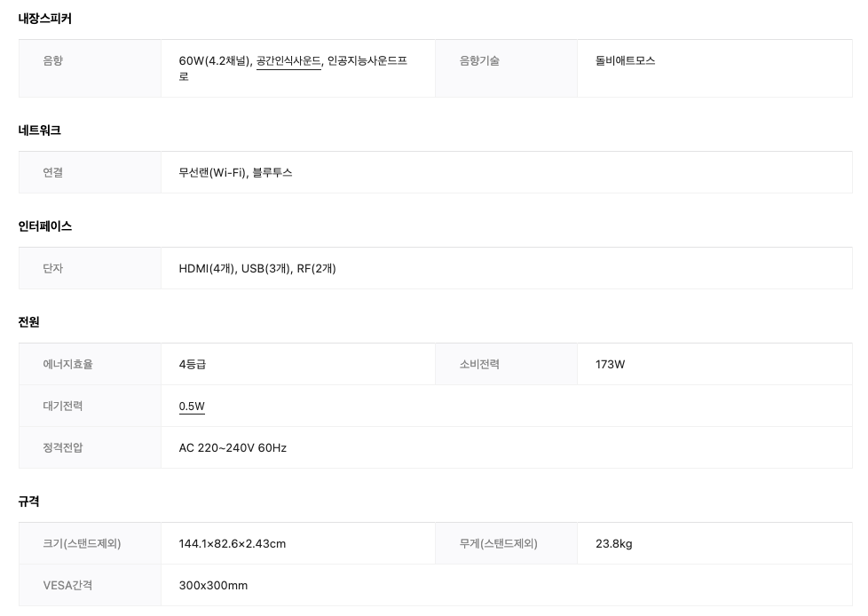Select the 돌비애트모스 value text
This screenshot has width=868, height=616.
(x=625, y=61)
